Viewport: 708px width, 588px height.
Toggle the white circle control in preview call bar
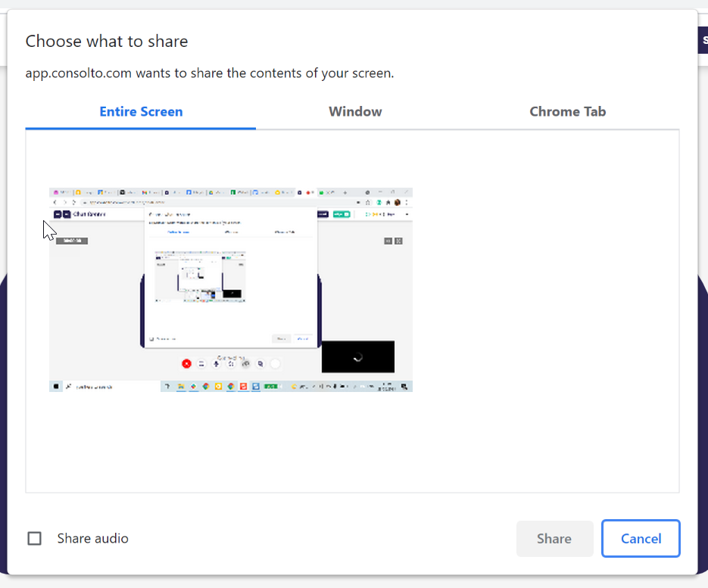coord(276,364)
